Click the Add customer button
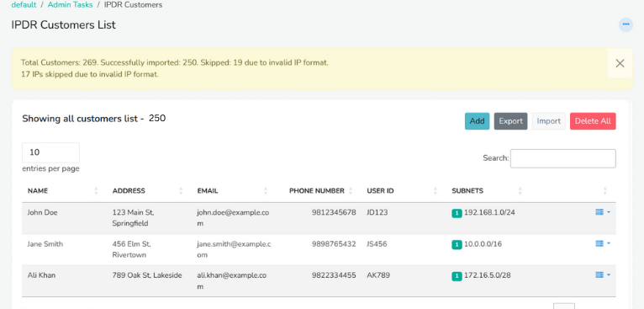Image resolution: width=644 pixels, height=309 pixels. (x=477, y=121)
